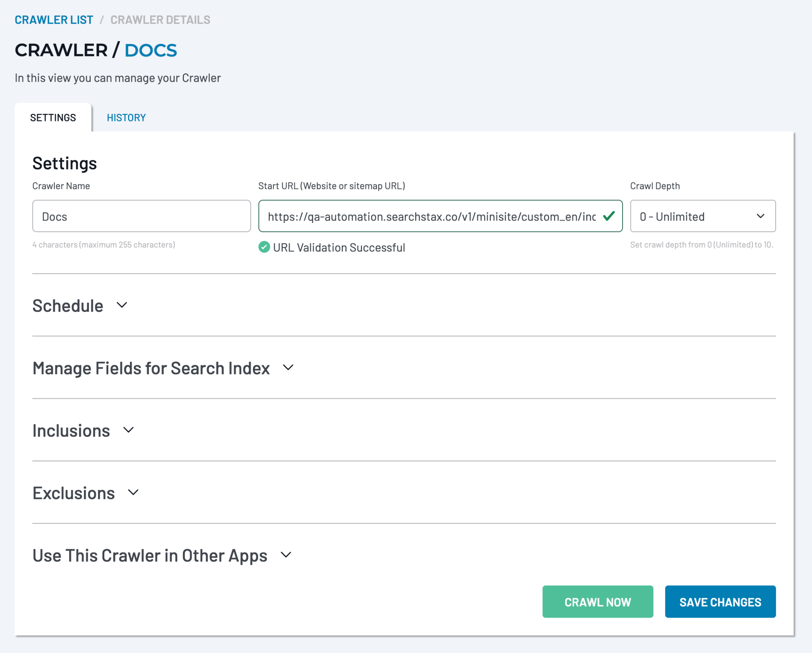
Task: Click the Crawl Now button
Action: tap(598, 602)
